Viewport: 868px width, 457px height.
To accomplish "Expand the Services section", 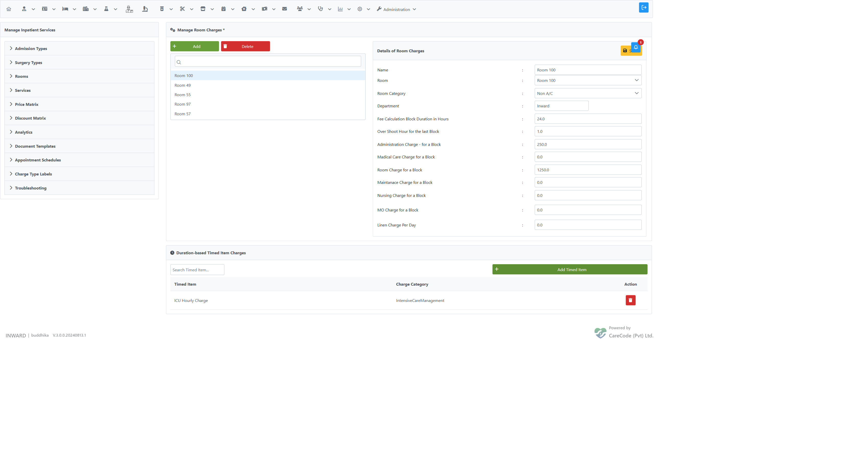I will point(80,90).
